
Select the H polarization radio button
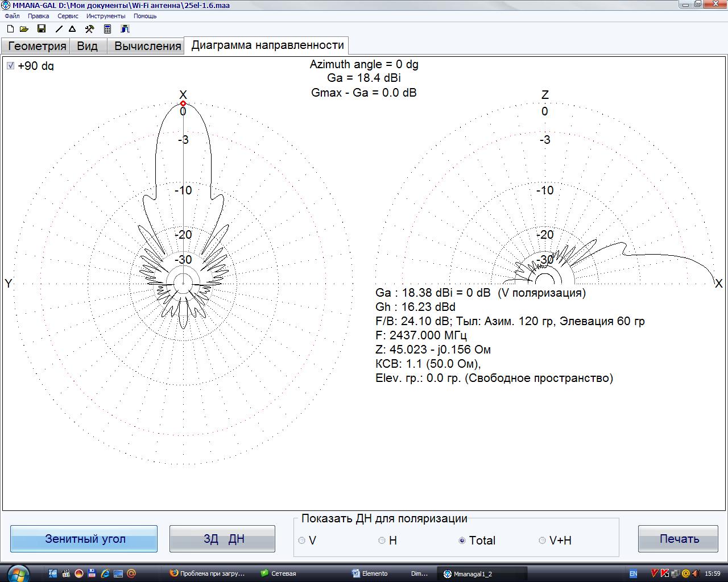pyautogui.click(x=382, y=541)
